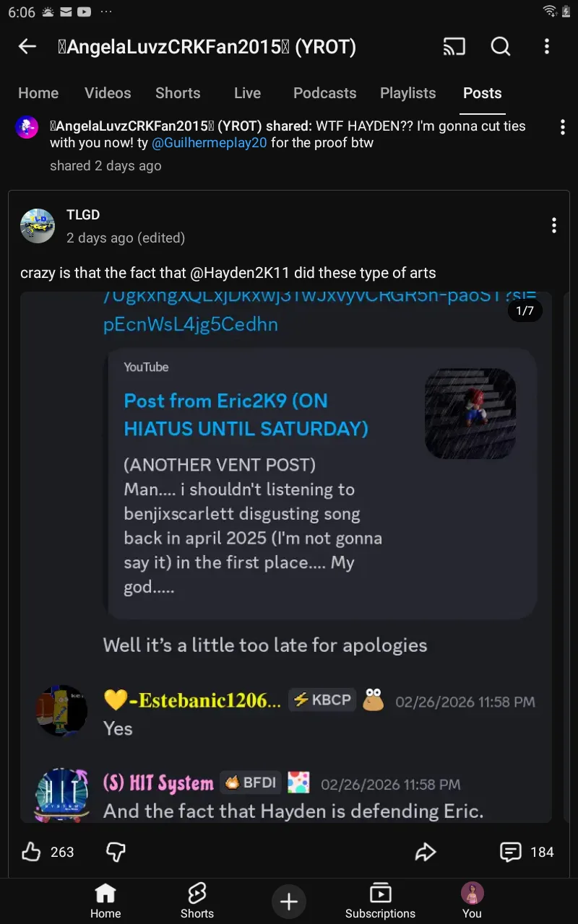Go to Home in bottom navigation
The width and height of the screenshot is (578, 924).
coord(105,901)
